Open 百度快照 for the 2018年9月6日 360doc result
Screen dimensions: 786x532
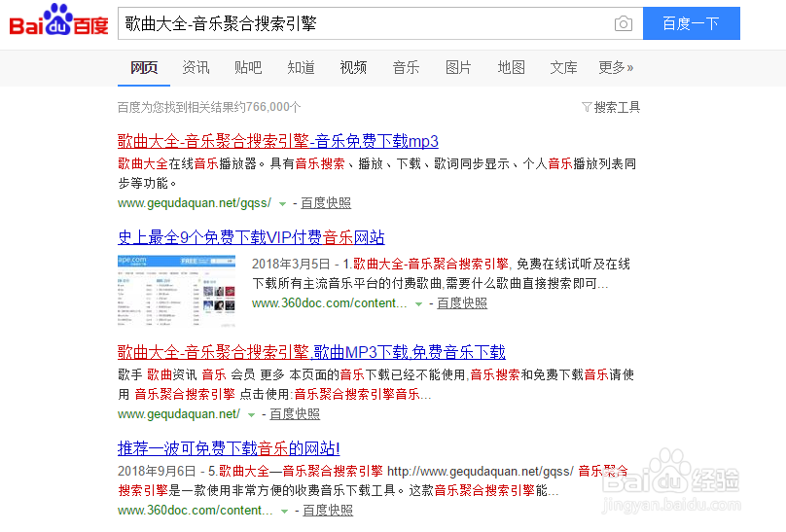point(328,511)
